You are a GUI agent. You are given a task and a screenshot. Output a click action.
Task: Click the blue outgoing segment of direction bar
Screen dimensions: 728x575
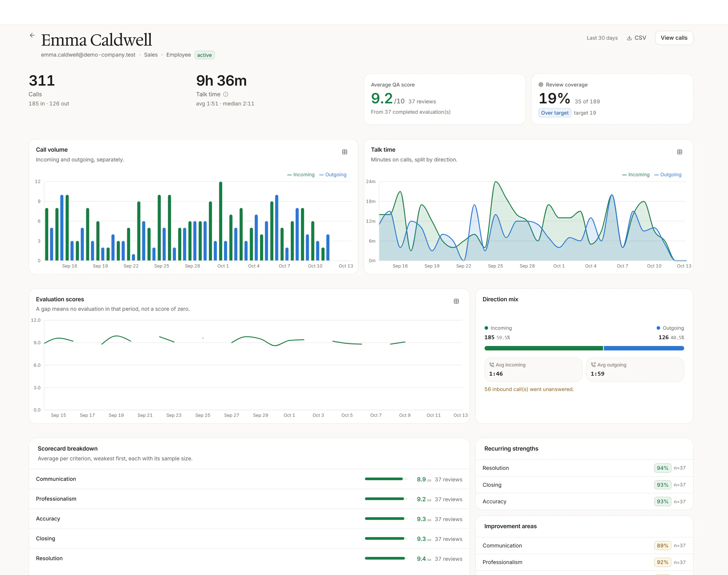(644, 348)
